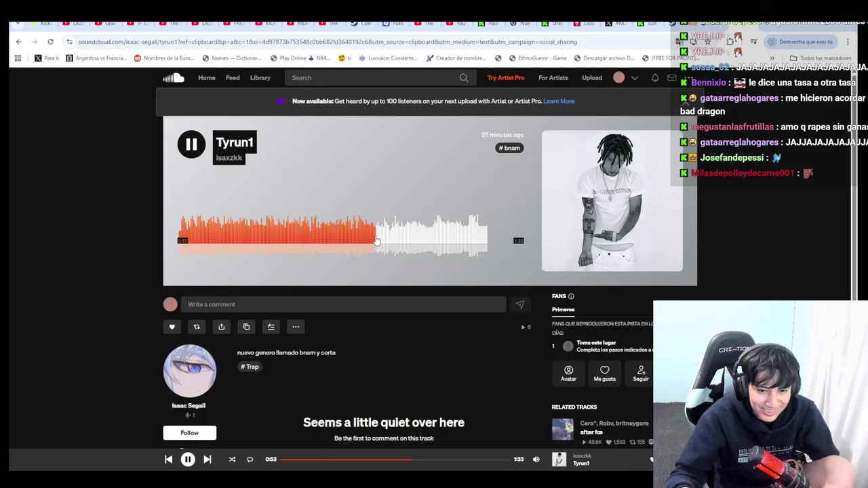Copy the track link via the copy icon
This screenshot has height=488, width=868.
click(246, 327)
